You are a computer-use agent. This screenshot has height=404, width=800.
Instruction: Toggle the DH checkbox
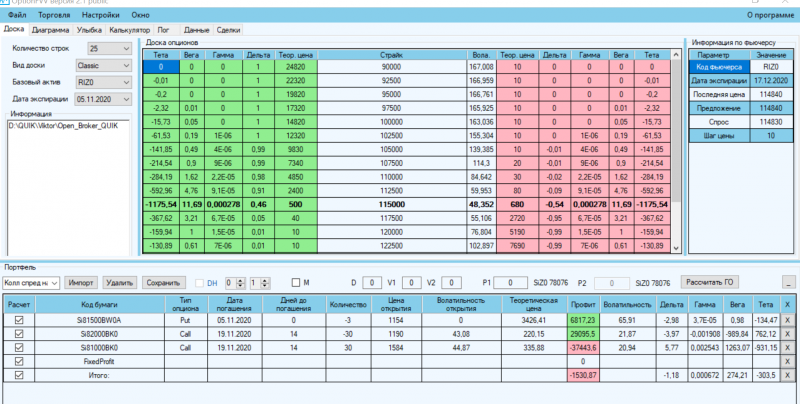[199, 283]
